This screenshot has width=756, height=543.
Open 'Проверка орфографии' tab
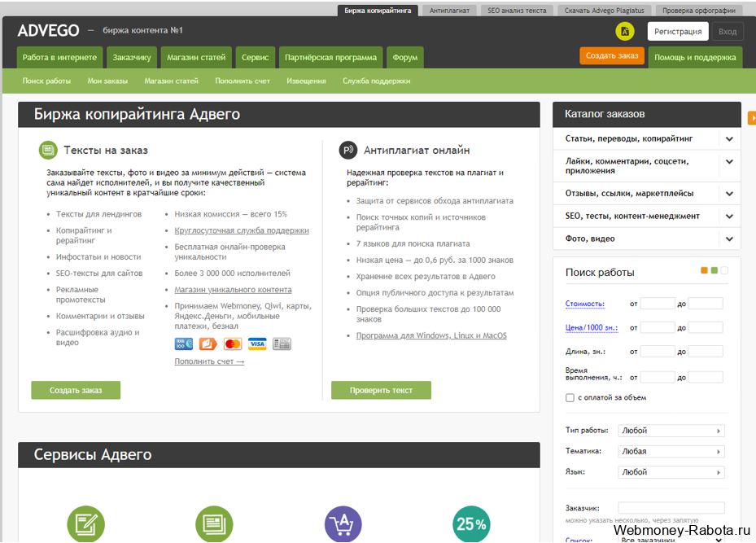[x=698, y=10]
